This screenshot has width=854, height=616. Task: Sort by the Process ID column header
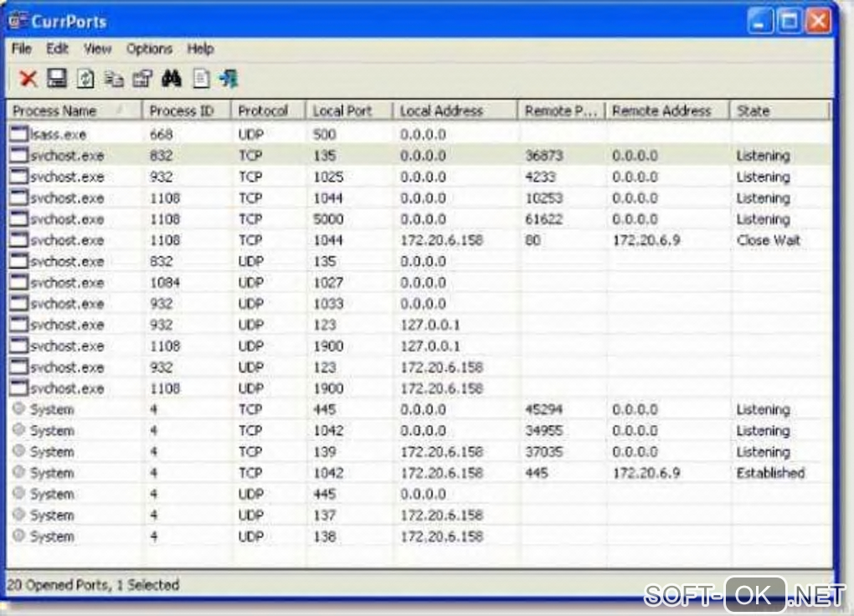tap(187, 111)
